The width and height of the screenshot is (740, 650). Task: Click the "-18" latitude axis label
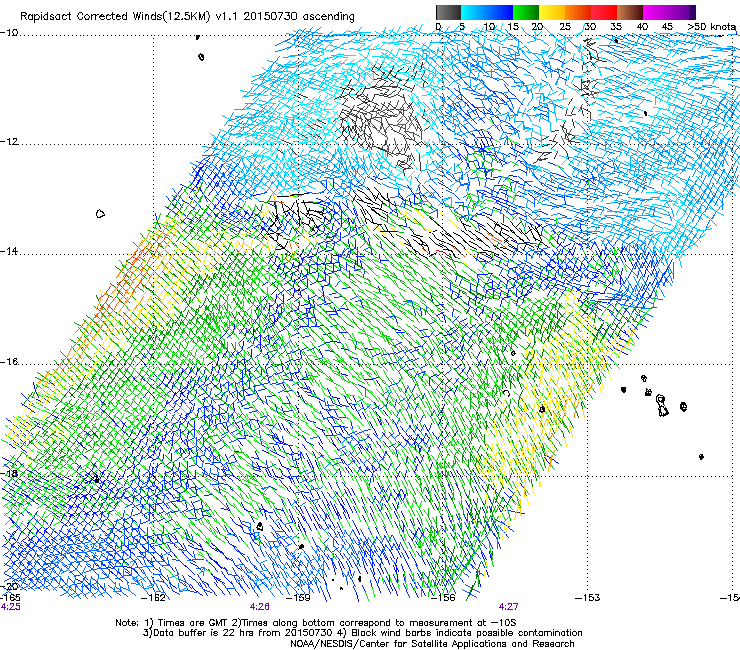click(x=9, y=473)
